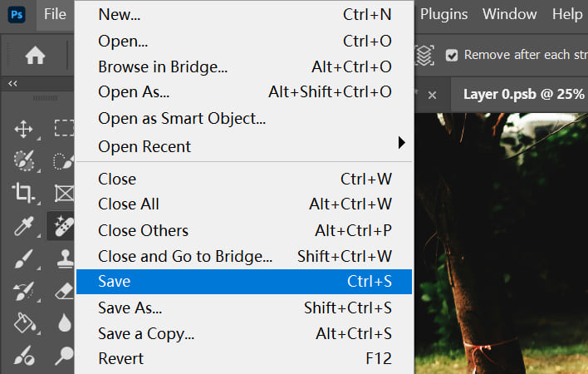
Task: Choose New... from File menu
Action: (244, 15)
